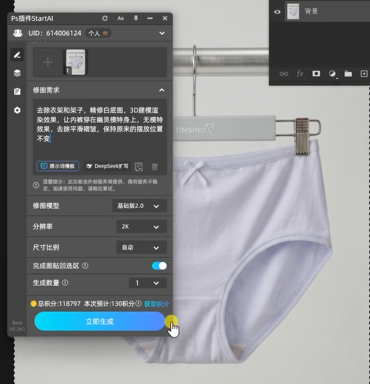Screen dimensions: 370x384
Task: Click the info icon beside the warm tip
Action: [36, 185]
